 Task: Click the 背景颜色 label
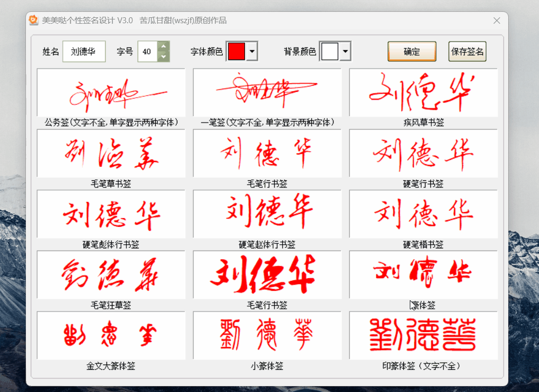[x=300, y=51]
